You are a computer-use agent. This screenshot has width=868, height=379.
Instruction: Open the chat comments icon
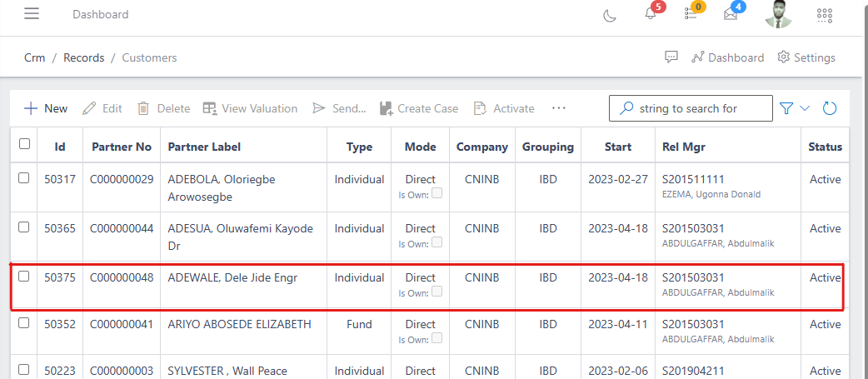point(671,57)
